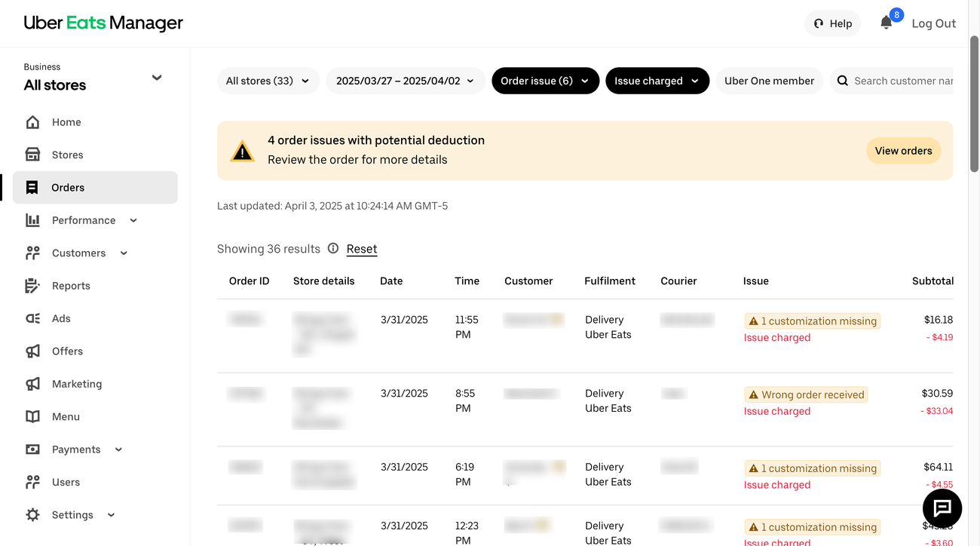Click the Stores storefront icon
This screenshot has height=546, width=980.
coord(32,155)
